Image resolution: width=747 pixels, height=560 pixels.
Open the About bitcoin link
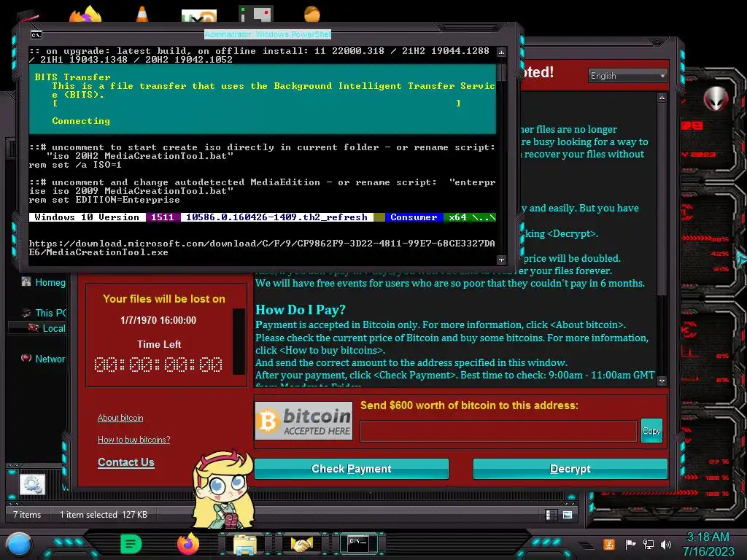pos(120,418)
